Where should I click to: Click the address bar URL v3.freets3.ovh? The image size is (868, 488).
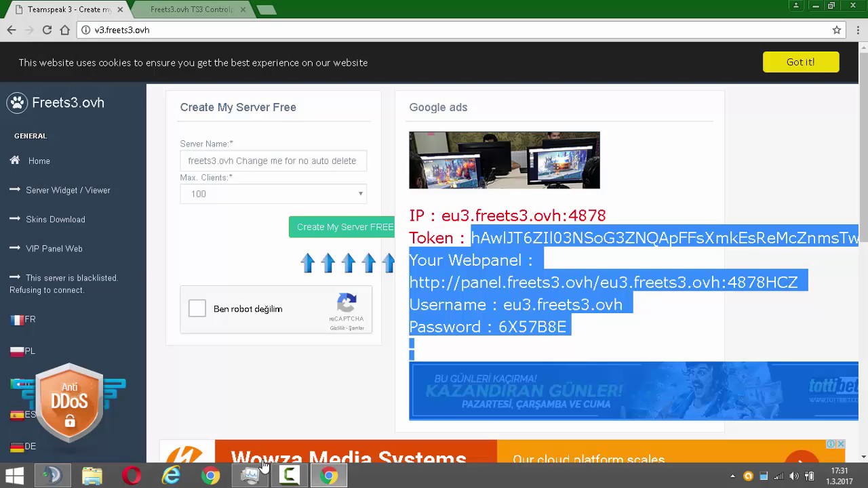point(122,30)
